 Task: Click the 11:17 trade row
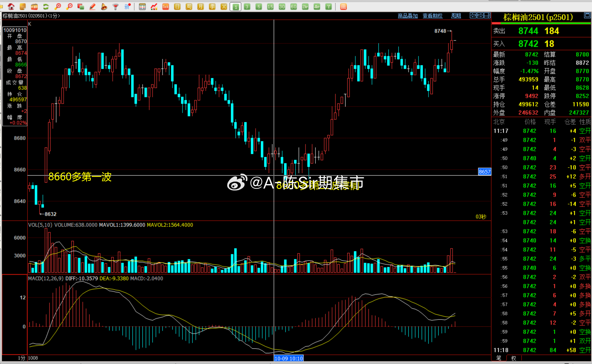[542, 131]
